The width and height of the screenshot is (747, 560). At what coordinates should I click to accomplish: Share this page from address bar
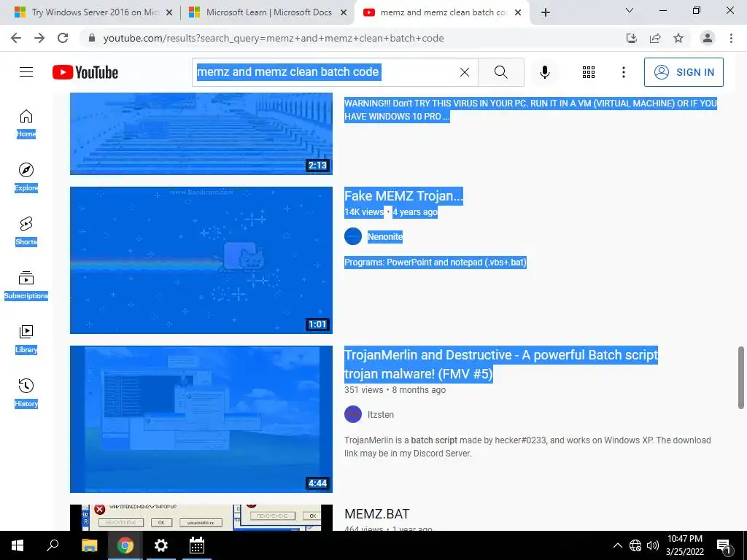tap(655, 38)
